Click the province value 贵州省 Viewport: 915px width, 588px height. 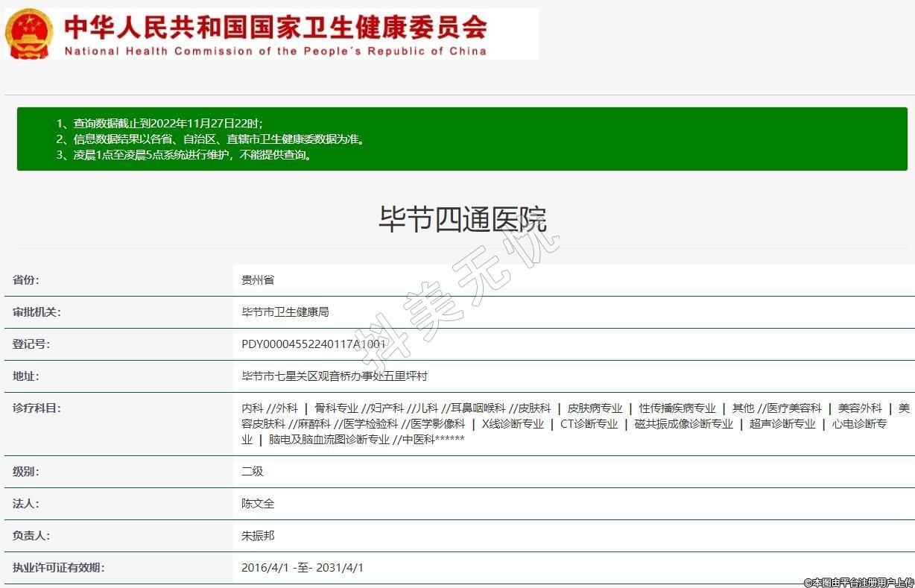(x=258, y=280)
